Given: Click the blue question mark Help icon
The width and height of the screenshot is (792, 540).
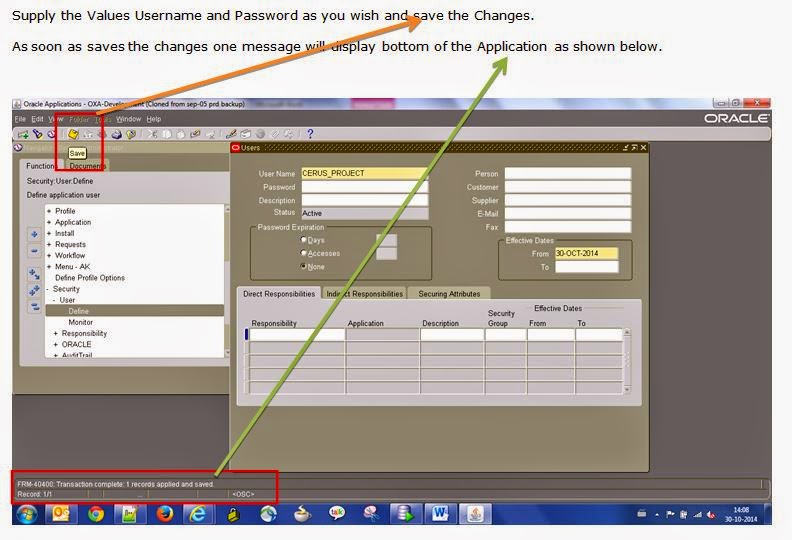Looking at the screenshot, I should pos(310,134).
